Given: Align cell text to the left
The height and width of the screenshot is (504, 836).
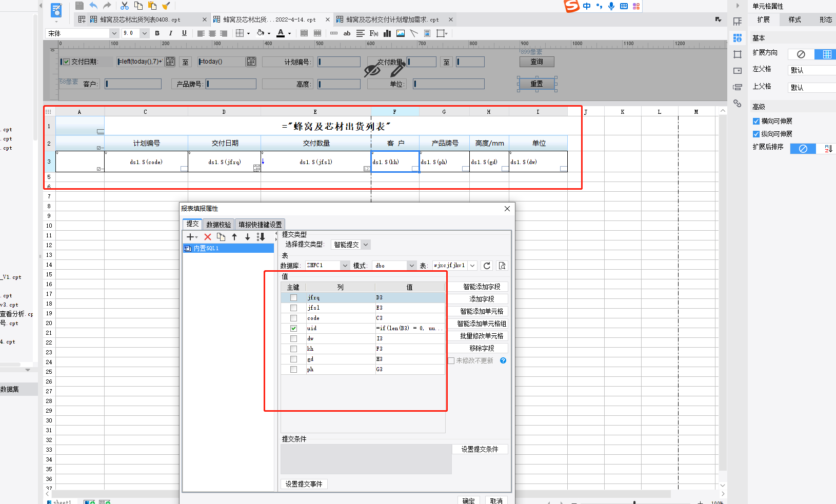Looking at the screenshot, I should (x=201, y=33).
